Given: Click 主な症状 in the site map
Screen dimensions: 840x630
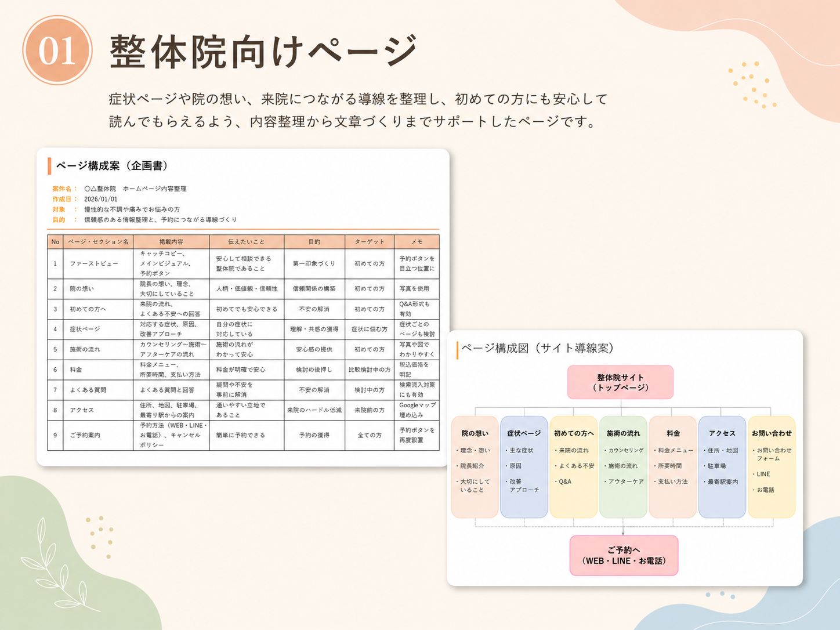Looking at the screenshot, I should [520, 450].
